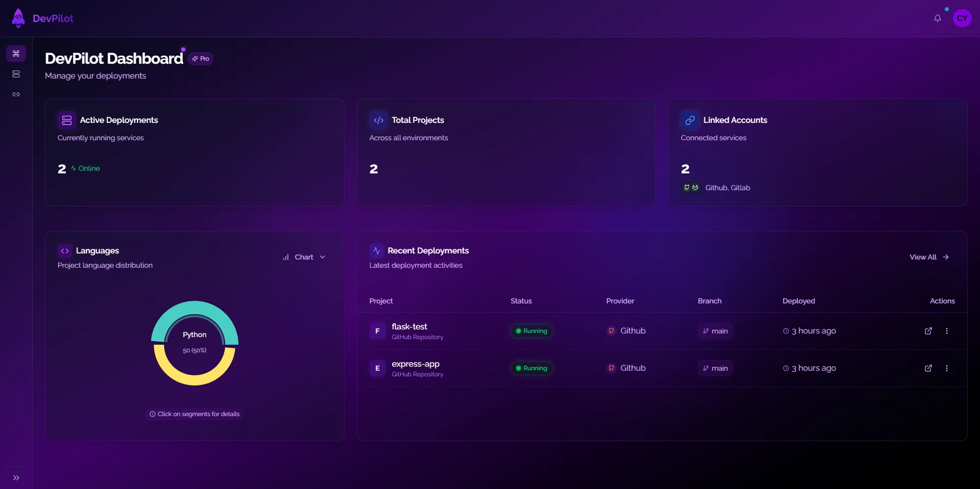Open the notifications bell

938,18
